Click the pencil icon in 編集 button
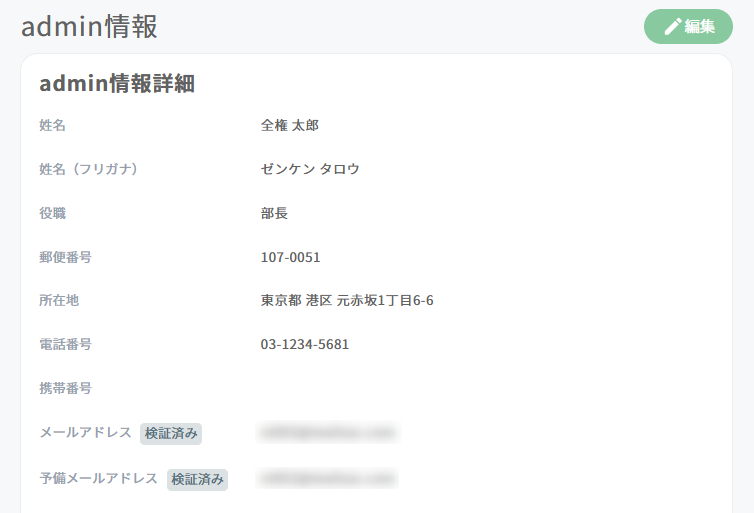This screenshot has width=754, height=513. coord(673,26)
